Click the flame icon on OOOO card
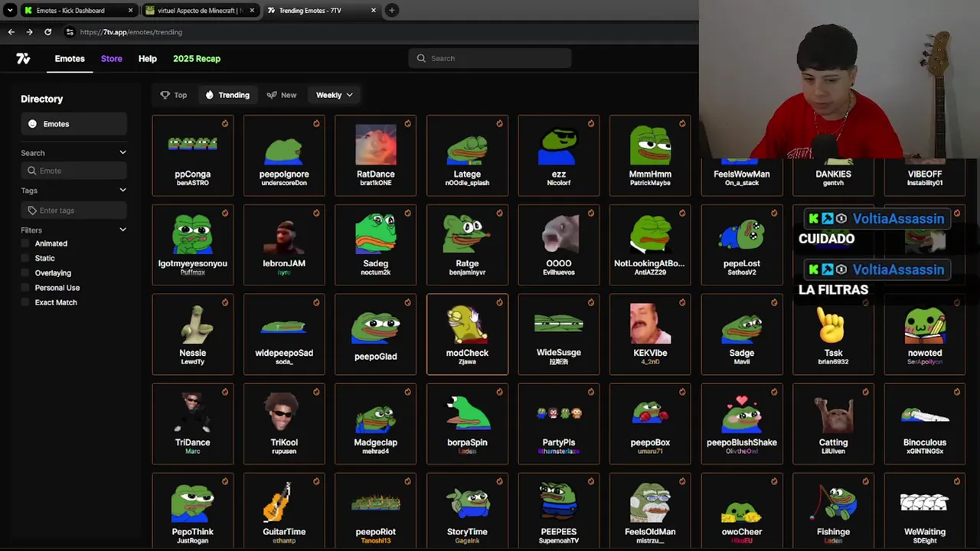Viewport: 980px width, 551px height. 590,213
